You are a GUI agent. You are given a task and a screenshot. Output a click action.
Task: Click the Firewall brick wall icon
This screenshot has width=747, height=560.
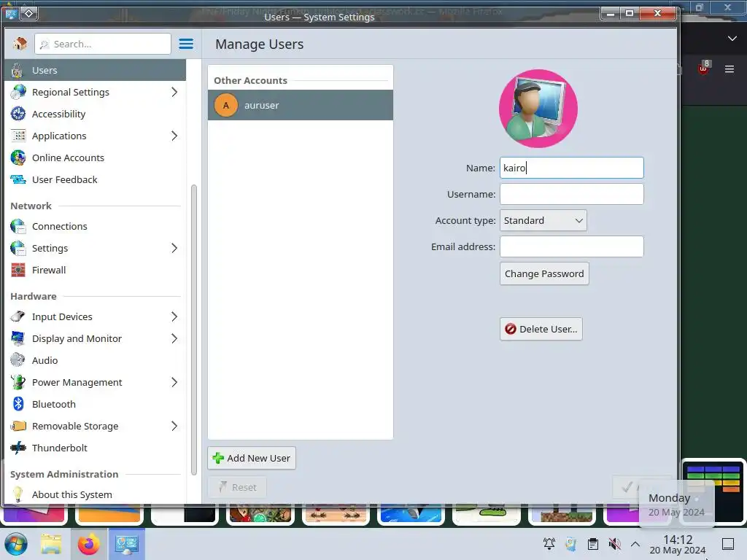tap(18, 270)
